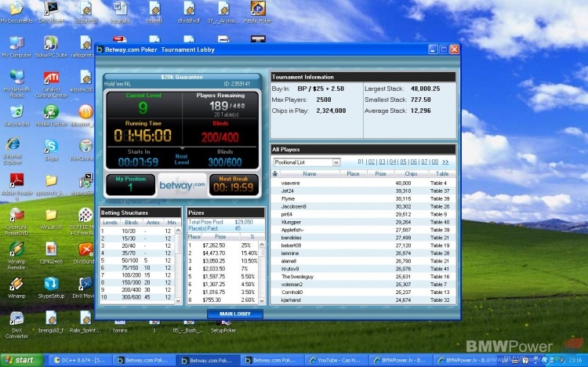Select the $7,262.50 first place prize row
588x367 pixels.
coord(223,245)
